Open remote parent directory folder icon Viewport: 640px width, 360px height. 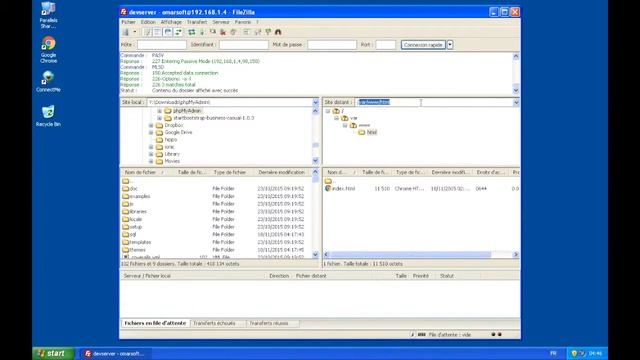328,181
